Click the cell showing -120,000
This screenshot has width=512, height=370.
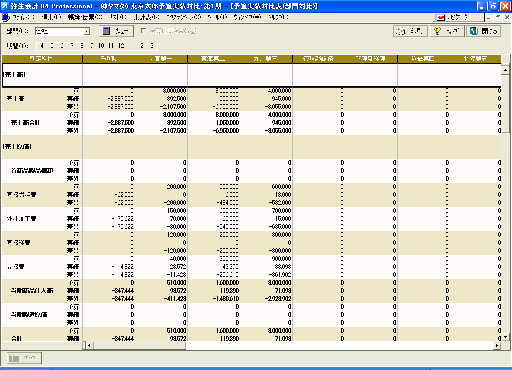pos(174,251)
